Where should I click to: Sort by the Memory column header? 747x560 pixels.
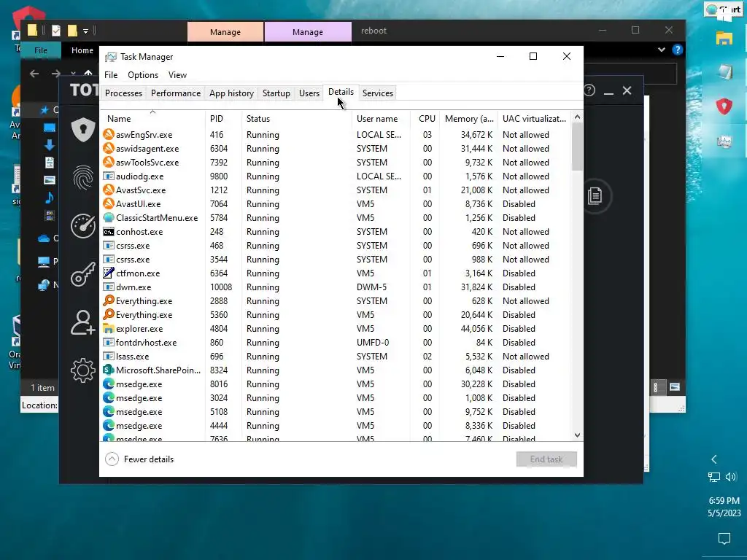click(x=468, y=119)
